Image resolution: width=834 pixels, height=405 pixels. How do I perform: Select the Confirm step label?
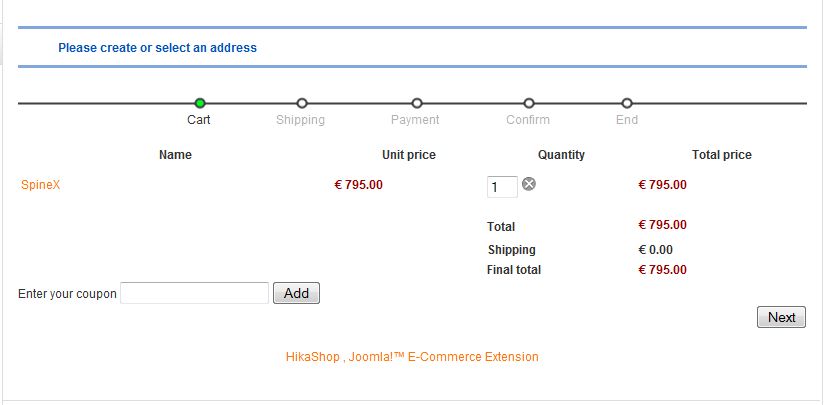click(x=528, y=120)
